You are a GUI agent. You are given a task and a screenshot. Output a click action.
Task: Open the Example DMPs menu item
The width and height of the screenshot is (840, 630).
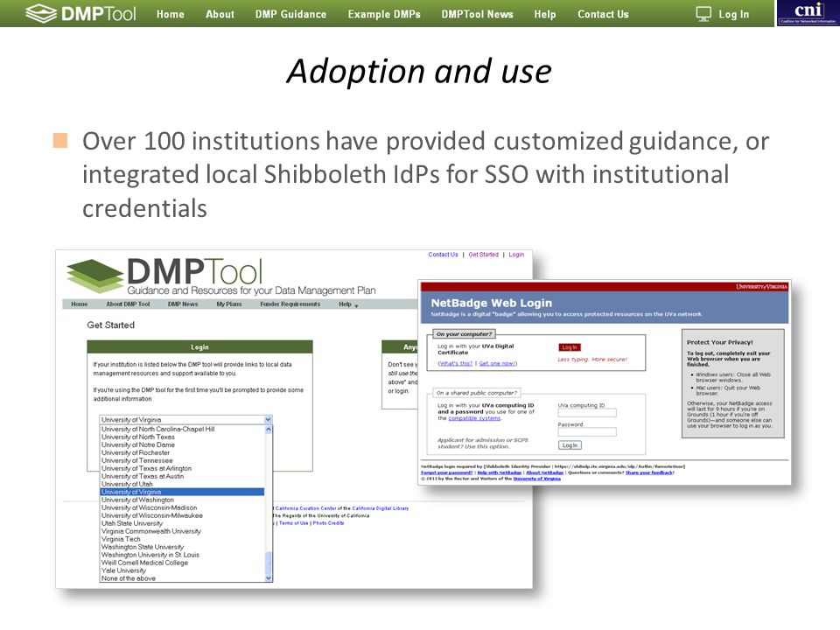coord(384,15)
